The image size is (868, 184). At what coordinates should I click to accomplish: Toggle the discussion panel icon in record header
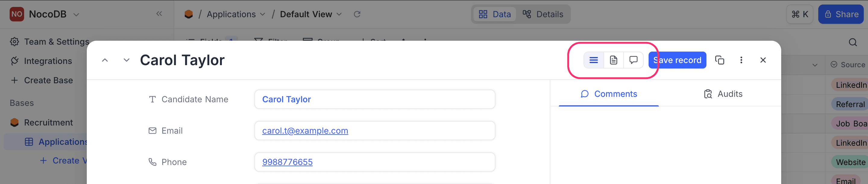pyautogui.click(x=633, y=60)
